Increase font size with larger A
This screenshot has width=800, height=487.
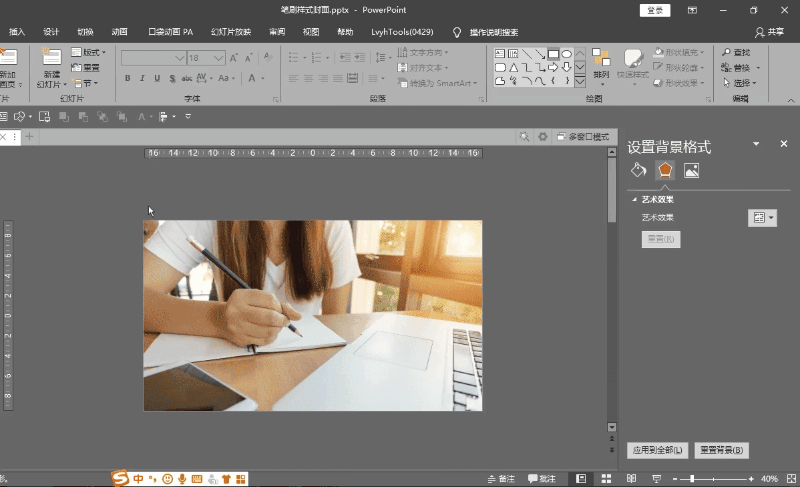click(234, 58)
